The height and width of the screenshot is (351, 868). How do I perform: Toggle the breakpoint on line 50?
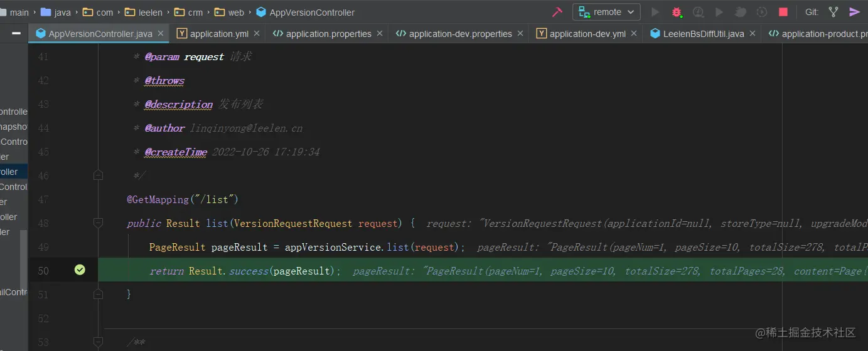tap(80, 270)
